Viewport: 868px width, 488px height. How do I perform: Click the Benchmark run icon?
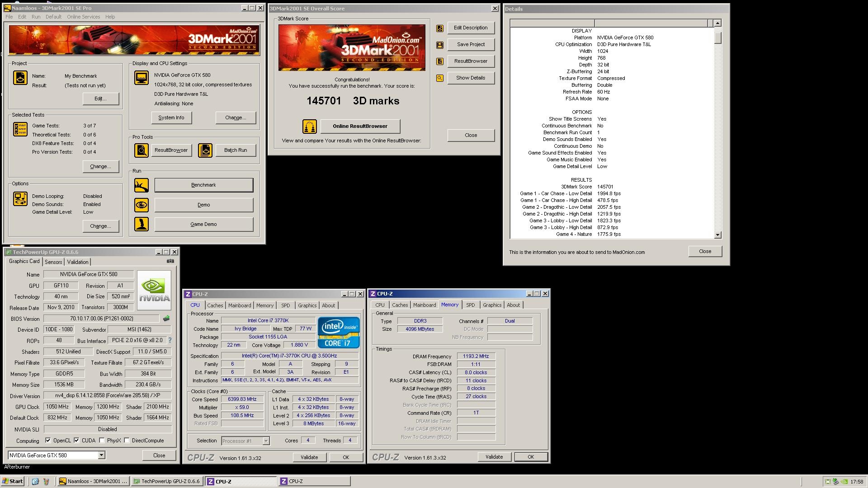(142, 185)
